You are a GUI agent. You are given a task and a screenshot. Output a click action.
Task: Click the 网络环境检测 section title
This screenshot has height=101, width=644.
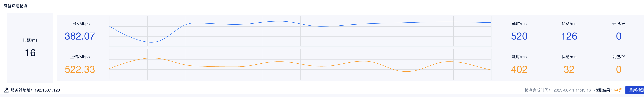[x=15, y=6]
